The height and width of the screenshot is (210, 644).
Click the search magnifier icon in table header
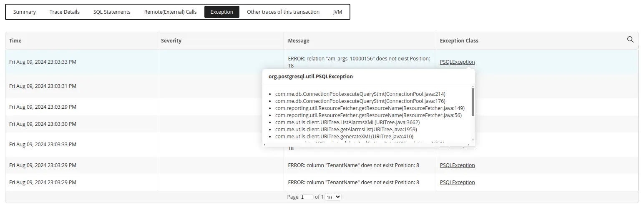click(x=630, y=40)
